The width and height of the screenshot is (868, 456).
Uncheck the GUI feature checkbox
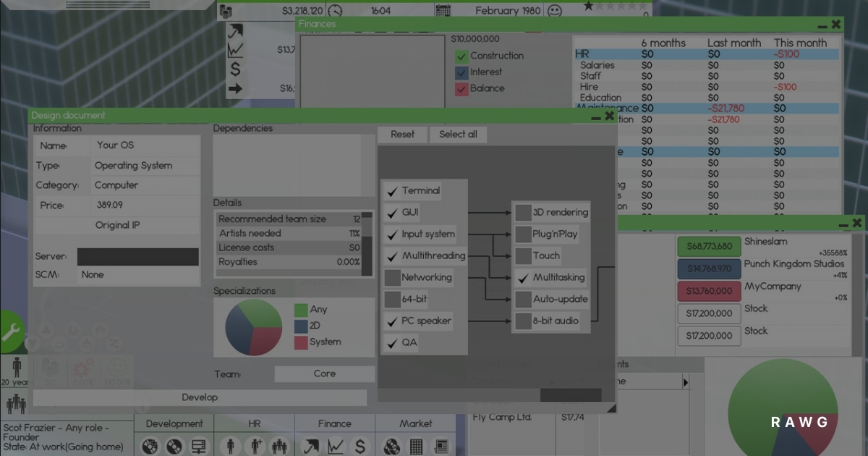pos(393,213)
